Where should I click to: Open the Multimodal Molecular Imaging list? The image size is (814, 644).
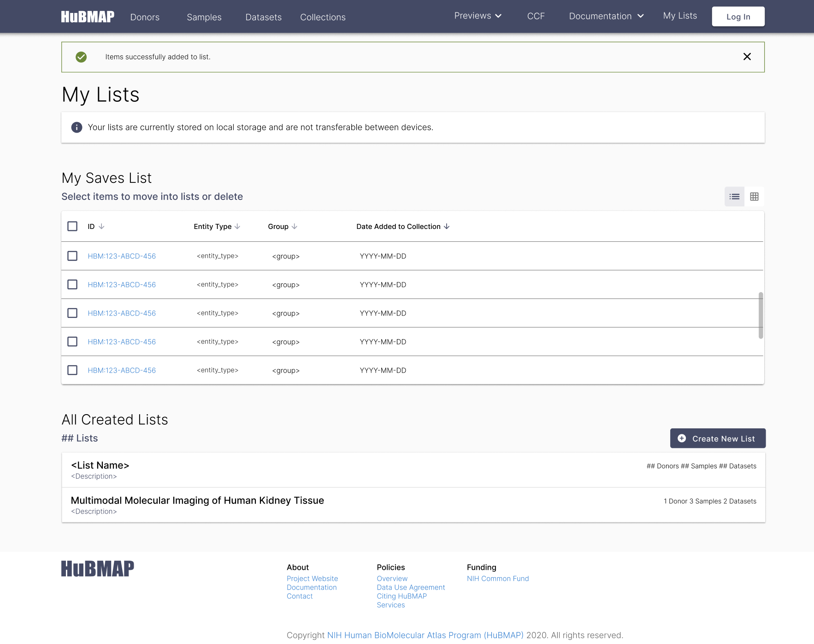[x=197, y=500]
